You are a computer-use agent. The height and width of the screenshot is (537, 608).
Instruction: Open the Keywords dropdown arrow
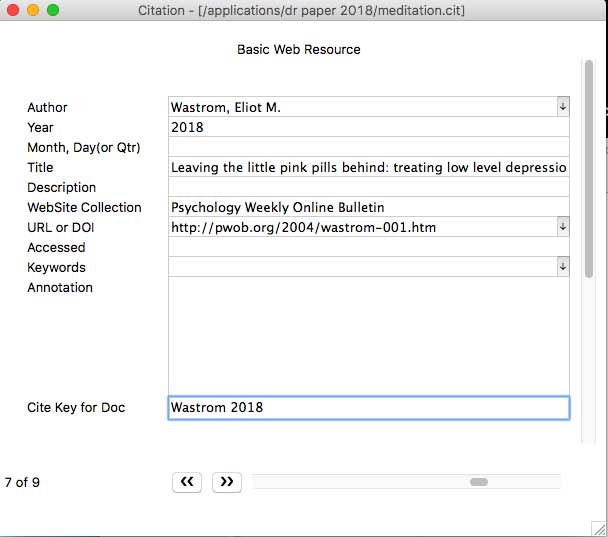click(562, 267)
